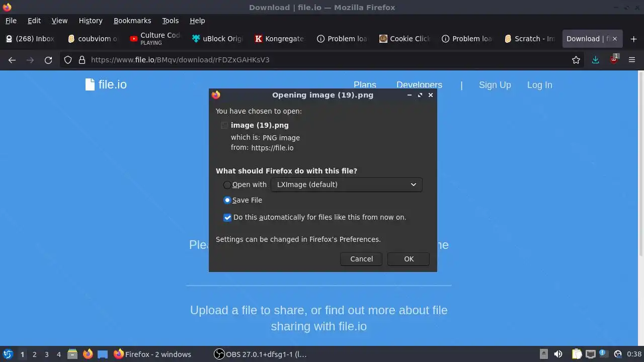644x362 pixels.
Task: Open the File menu
Action: click(x=11, y=21)
